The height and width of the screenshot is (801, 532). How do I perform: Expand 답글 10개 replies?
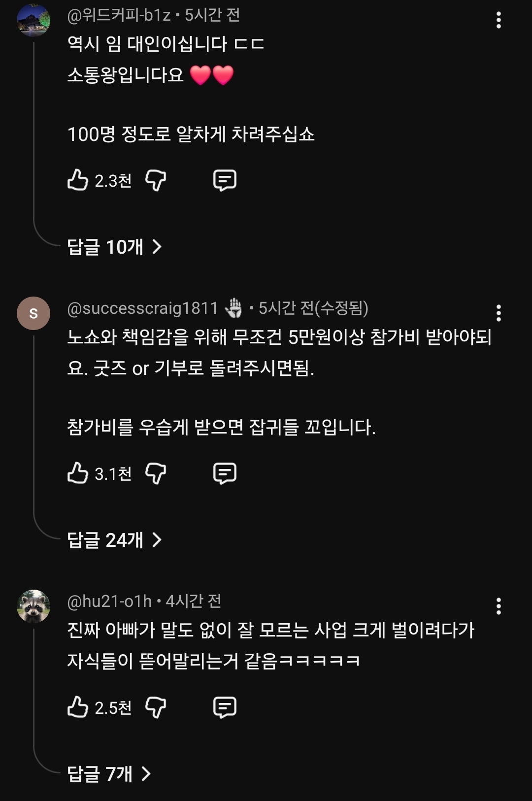[114, 247]
